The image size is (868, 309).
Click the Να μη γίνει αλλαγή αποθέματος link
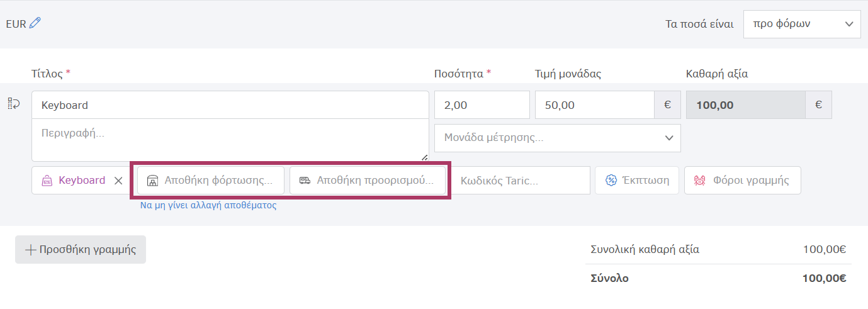point(208,205)
